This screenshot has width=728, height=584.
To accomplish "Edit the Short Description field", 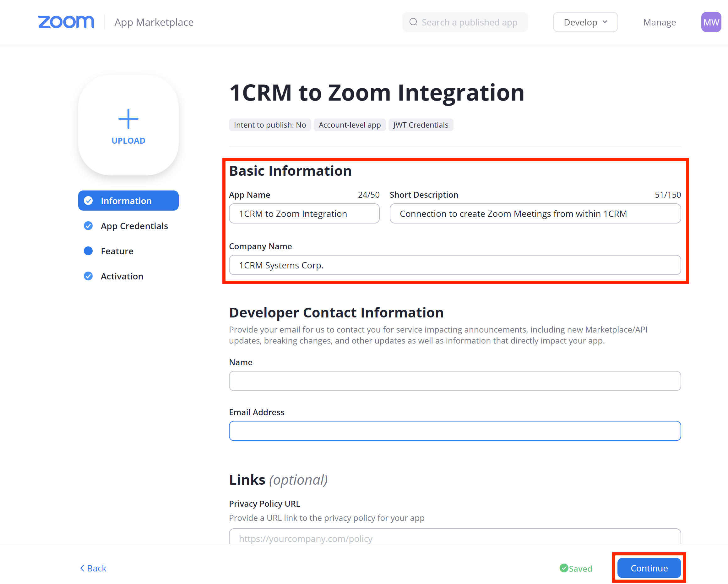I will [535, 214].
